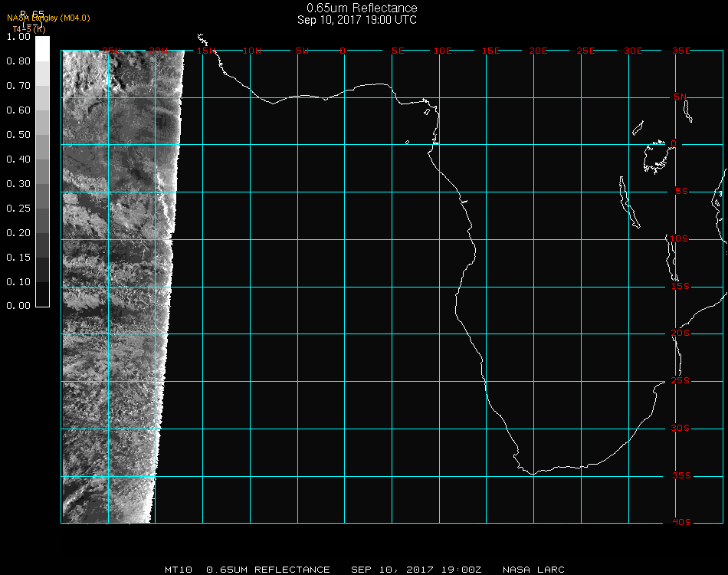728x575 pixels.
Task: Click the NASA Langley (M04.0) label
Action: point(48,18)
